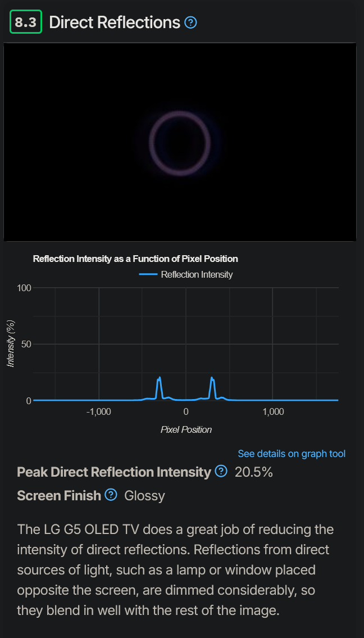Select the Glossy screen finish value

pyautogui.click(x=144, y=496)
